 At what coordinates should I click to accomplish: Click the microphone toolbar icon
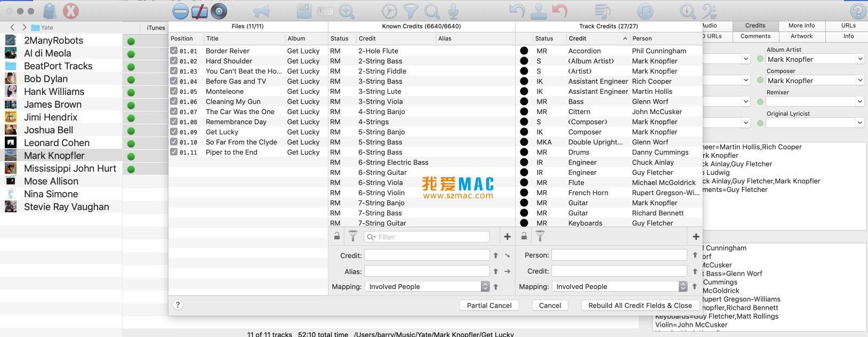click(453, 11)
